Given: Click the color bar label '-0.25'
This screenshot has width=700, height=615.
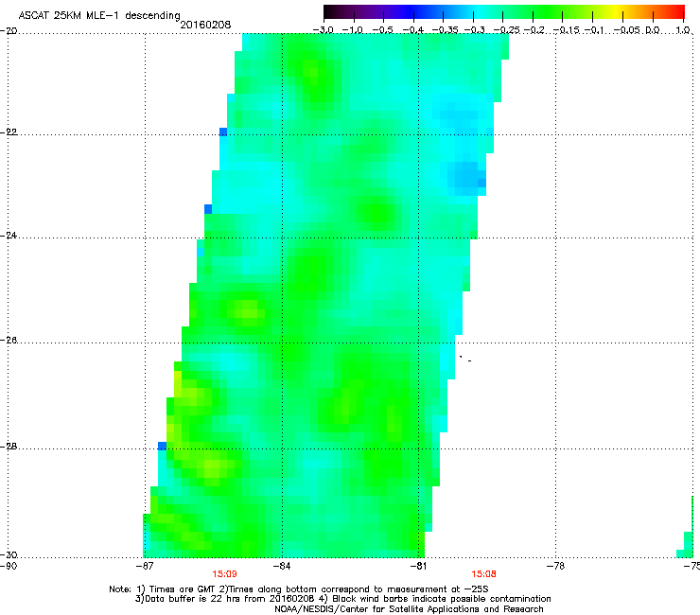Looking at the screenshot, I should [505, 30].
